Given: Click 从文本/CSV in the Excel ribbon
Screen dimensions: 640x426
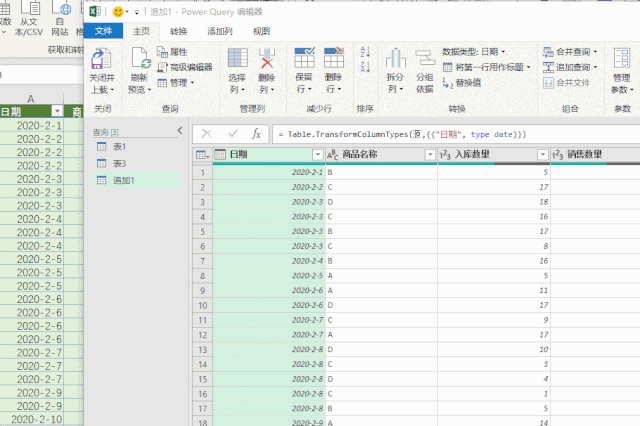Looking at the screenshot, I should tap(29, 19).
